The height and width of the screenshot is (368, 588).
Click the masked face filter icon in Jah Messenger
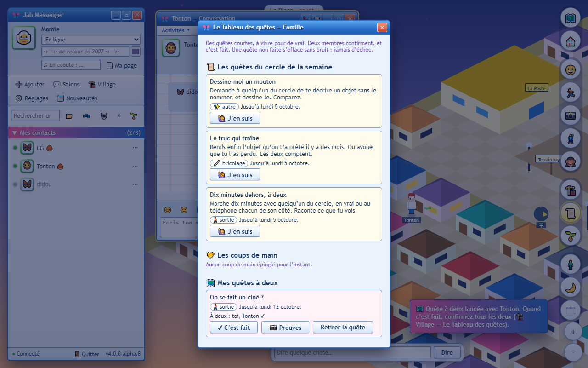[x=103, y=116]
